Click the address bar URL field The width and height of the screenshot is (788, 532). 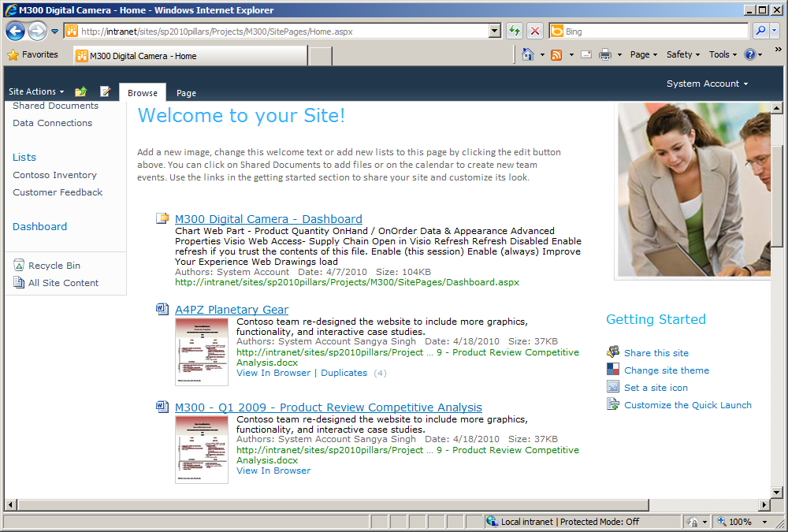[277, 32]
